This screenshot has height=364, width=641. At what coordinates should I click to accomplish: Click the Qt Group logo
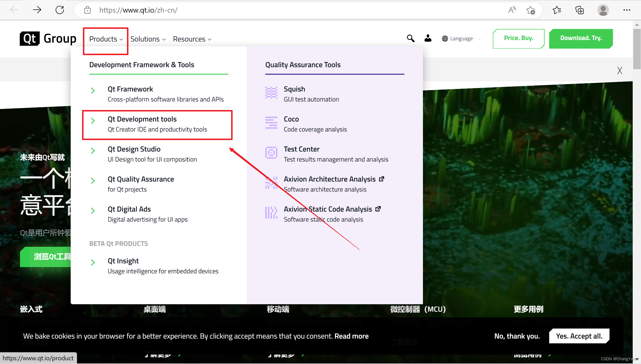pos(48,39)
